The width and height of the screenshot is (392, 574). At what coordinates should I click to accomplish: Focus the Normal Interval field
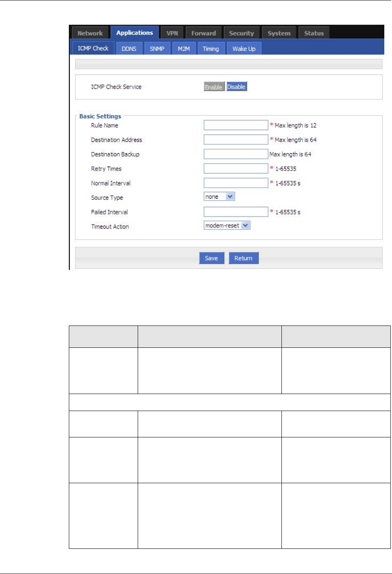(x=236, y=183)
